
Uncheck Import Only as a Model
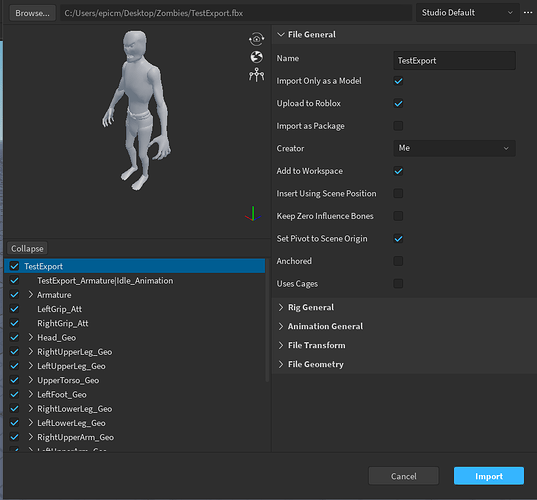398,81
